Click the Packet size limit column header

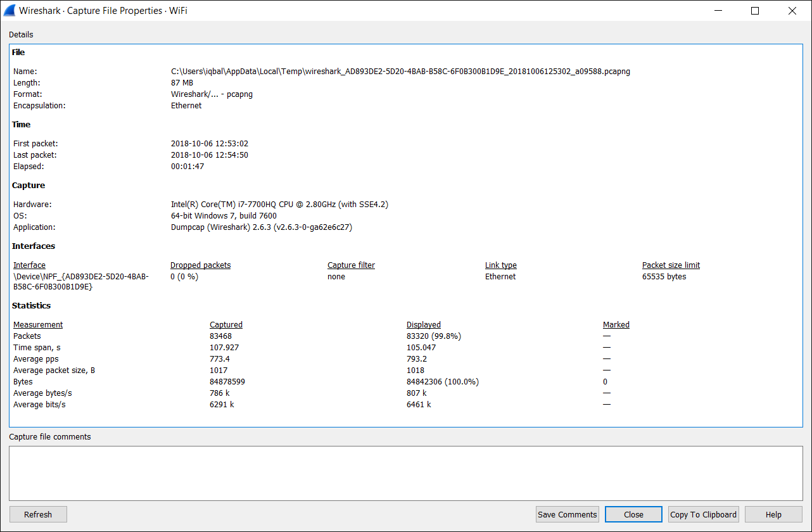671,265
